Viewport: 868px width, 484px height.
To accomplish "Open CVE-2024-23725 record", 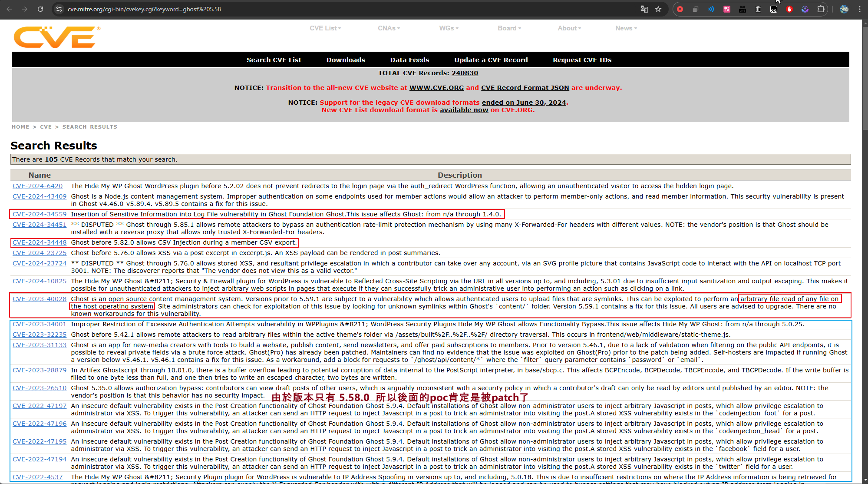I will click(40, 253).
